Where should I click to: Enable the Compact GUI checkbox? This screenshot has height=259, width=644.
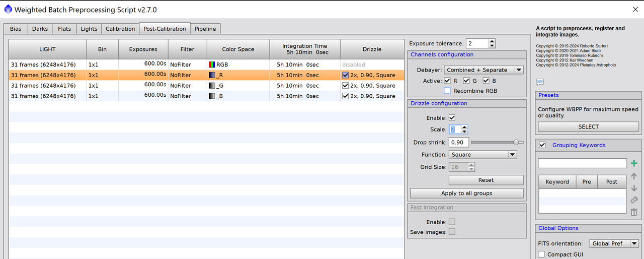tap(541, 254)
